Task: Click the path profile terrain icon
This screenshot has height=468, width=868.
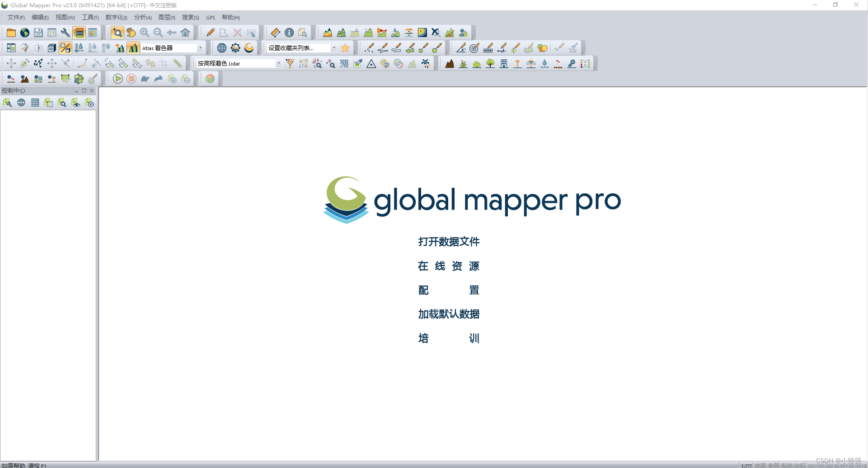Action: [328, 33]
